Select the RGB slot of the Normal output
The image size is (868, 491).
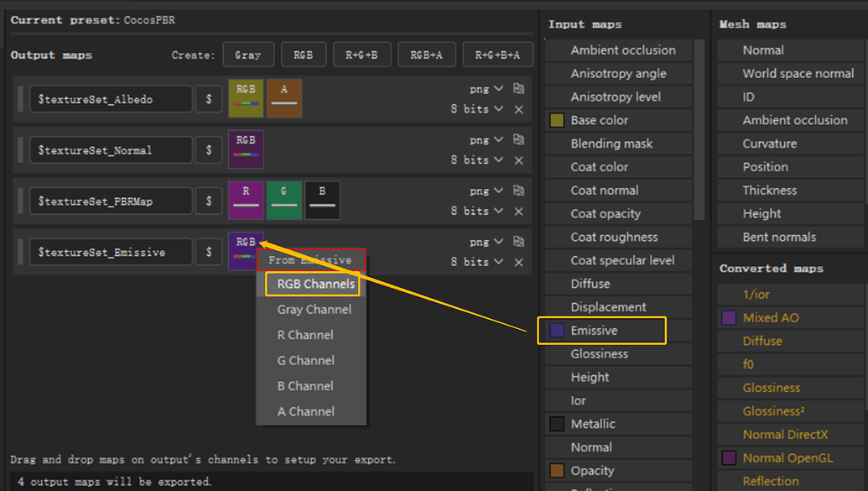[246, 149]
